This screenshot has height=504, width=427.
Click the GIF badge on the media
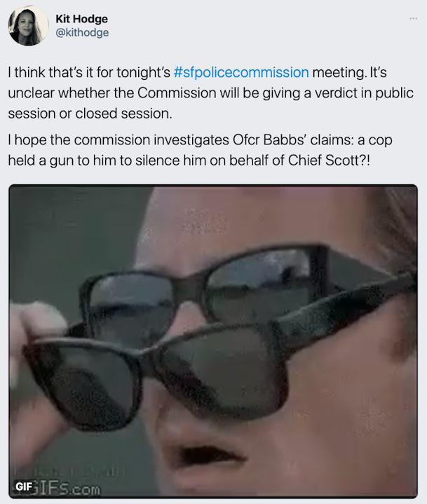[x=23, y=486]
